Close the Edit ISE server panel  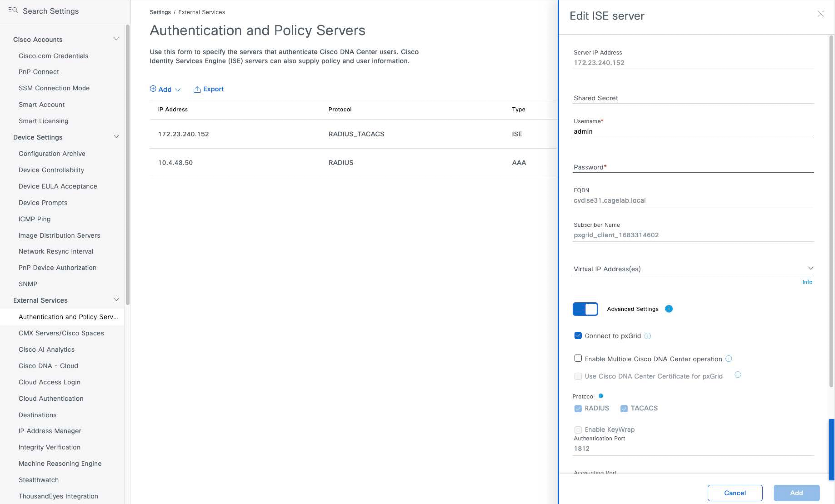821,14
